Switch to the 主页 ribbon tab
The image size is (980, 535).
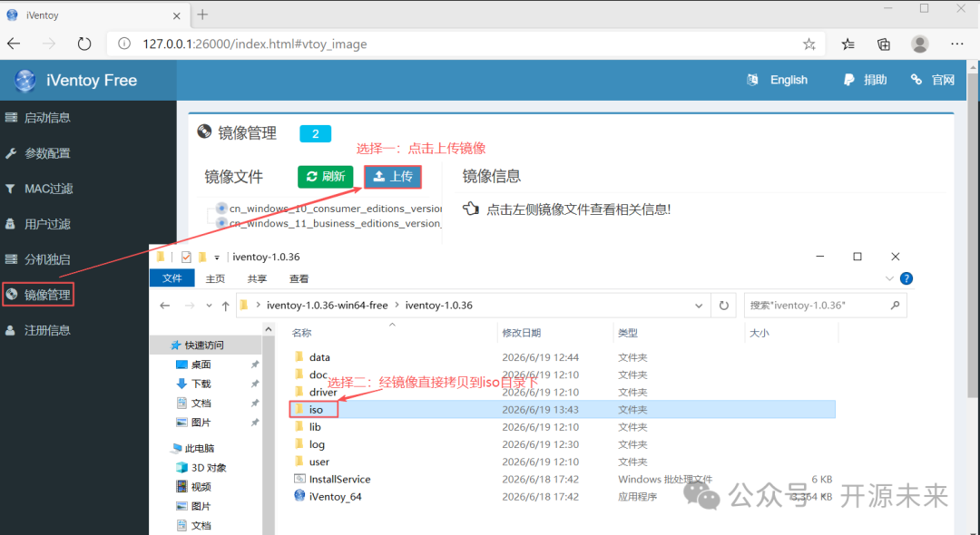coord(215,278)
